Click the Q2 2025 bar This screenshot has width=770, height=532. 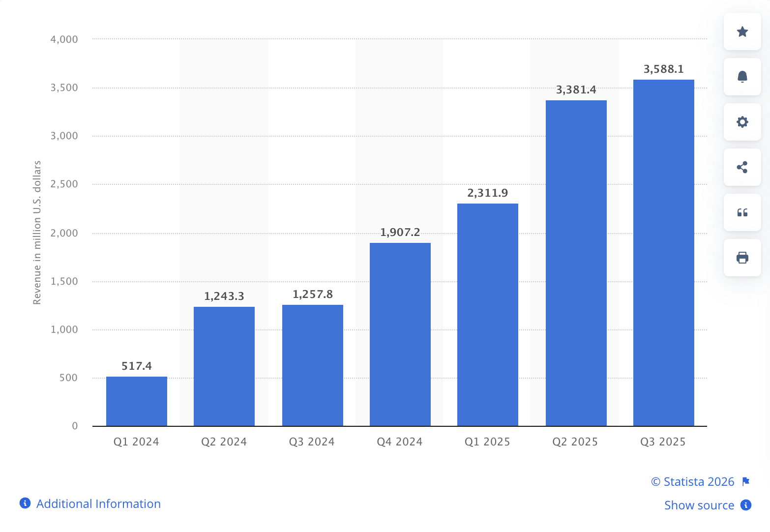point(576,263)
